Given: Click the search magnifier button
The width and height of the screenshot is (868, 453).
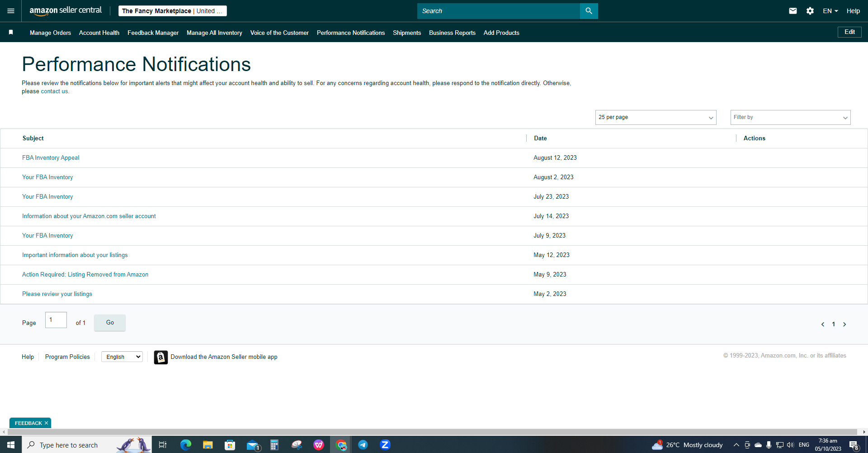Looking at the screenshot, I should coord(589,11).
